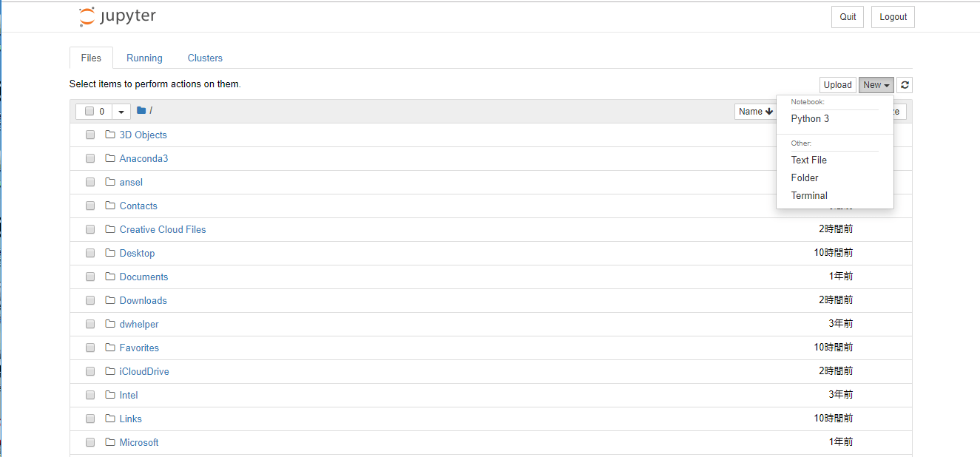Click the folder icon beside Microsoft
980x457 pixels.
pos(110,442)
